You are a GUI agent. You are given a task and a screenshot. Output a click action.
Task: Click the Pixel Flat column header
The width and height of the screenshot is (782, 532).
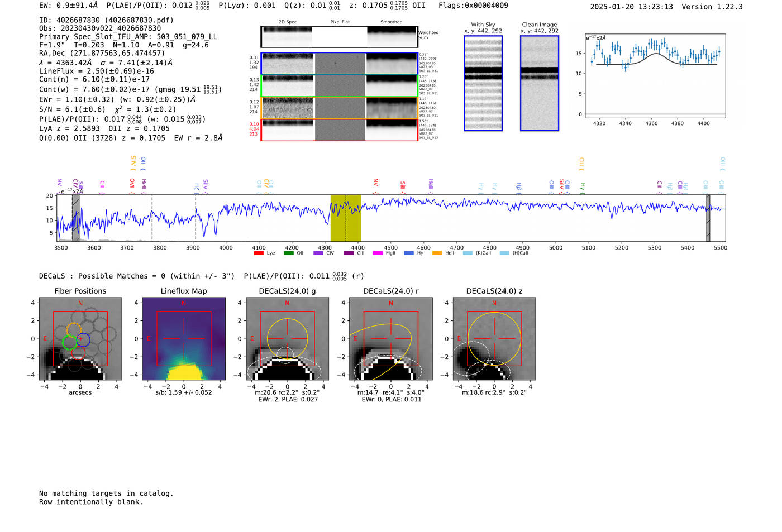(340, 22)
